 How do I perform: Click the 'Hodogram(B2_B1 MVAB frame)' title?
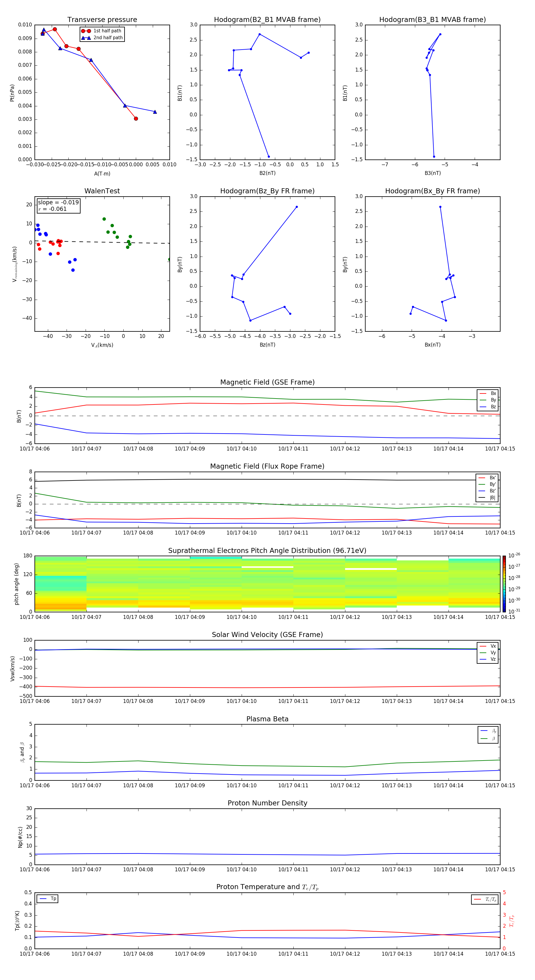[x=267, y=20]
